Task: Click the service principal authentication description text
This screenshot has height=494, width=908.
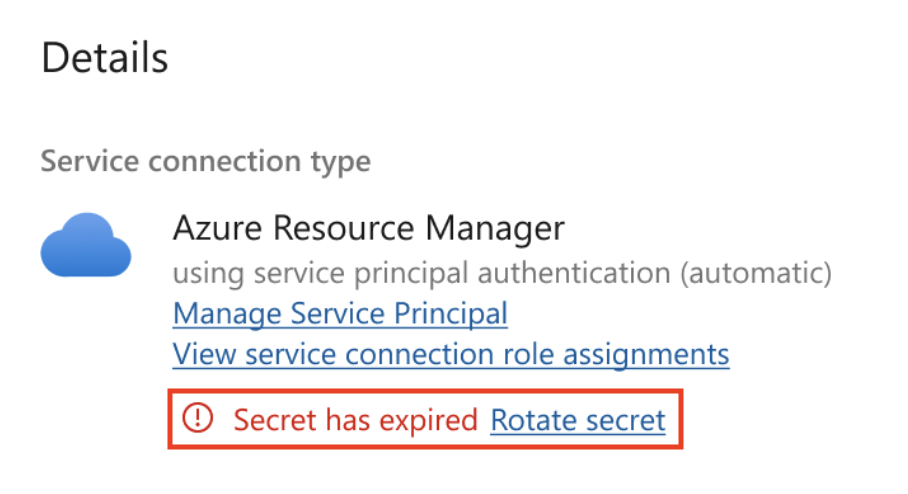Action: click(x=502, y=273)
